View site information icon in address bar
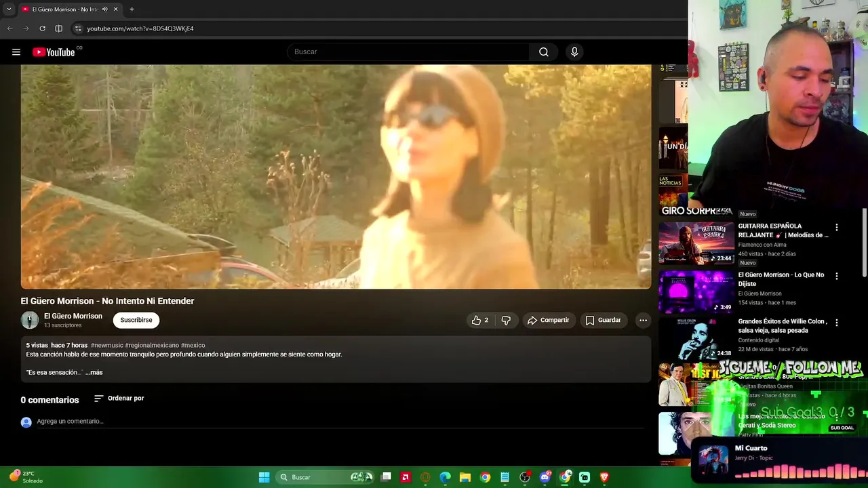The image size is (868, 488). click(x=78, y=28)
